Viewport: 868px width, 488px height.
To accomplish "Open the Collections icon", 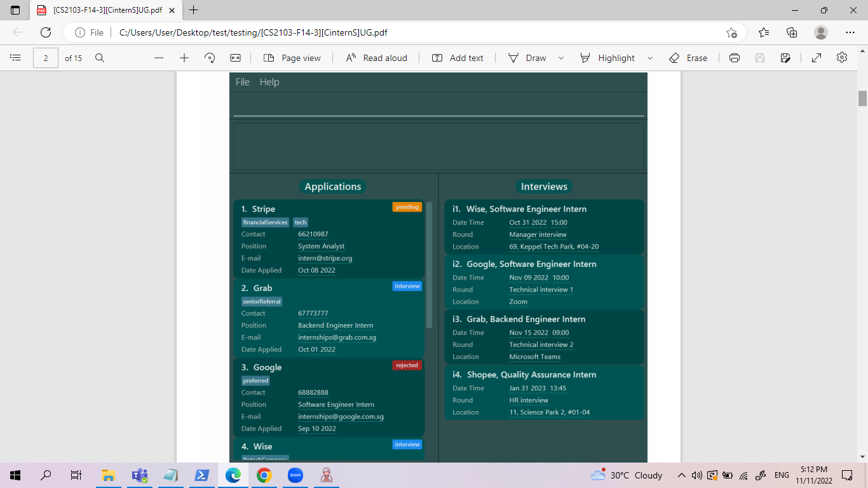I will pos(792,32).
